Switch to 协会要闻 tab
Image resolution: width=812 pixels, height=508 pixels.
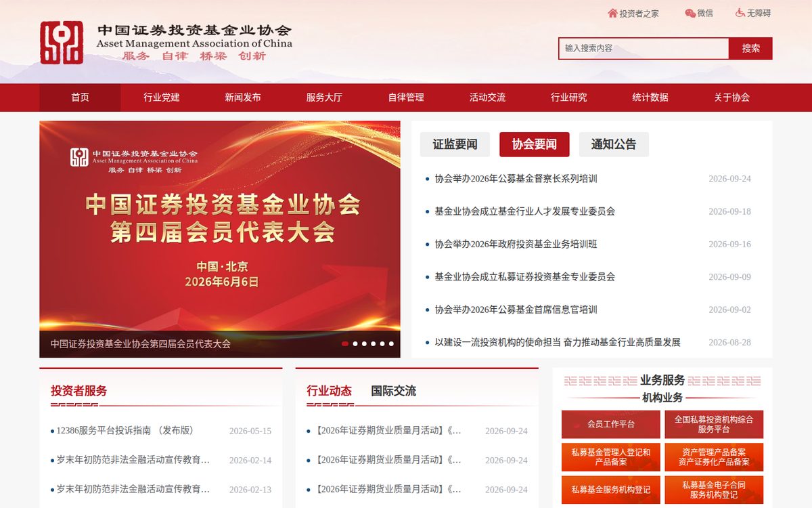pos(535,144)
